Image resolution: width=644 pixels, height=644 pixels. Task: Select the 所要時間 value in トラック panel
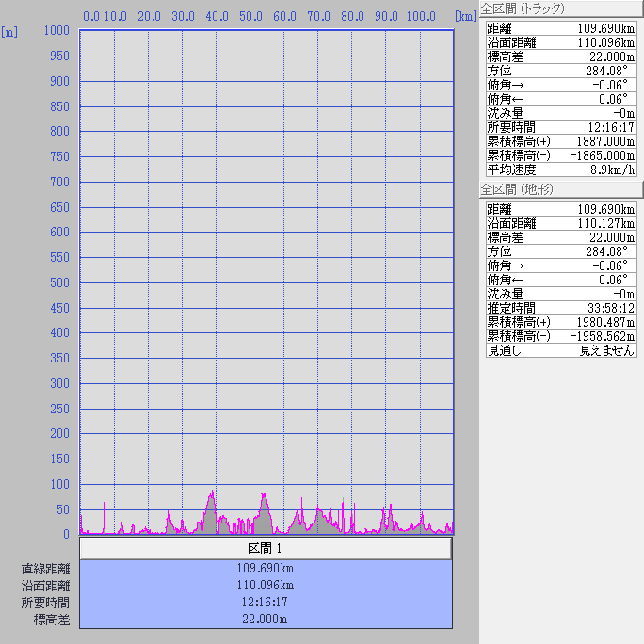[611, 127]
